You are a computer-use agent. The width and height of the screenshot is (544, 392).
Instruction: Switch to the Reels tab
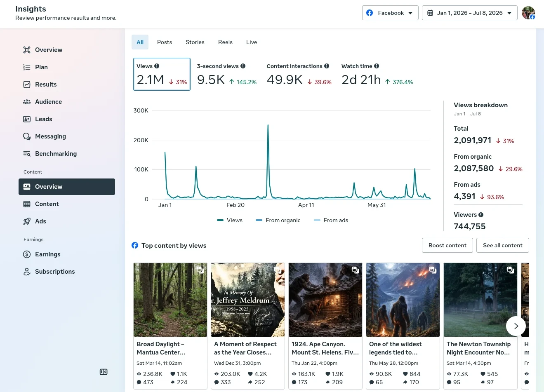(225, 42)
